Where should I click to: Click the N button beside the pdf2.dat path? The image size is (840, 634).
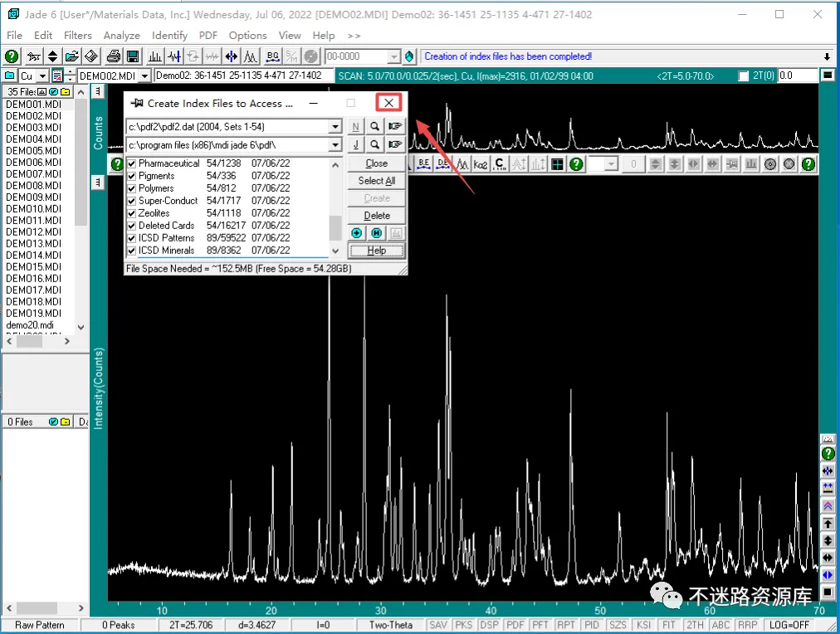[x=356, y=126]
